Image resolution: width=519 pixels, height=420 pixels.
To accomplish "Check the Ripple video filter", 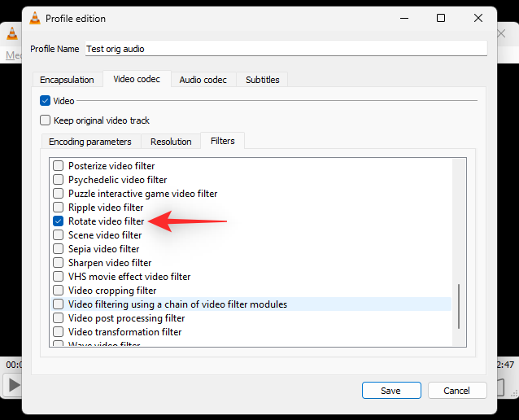I will (59, 208).
